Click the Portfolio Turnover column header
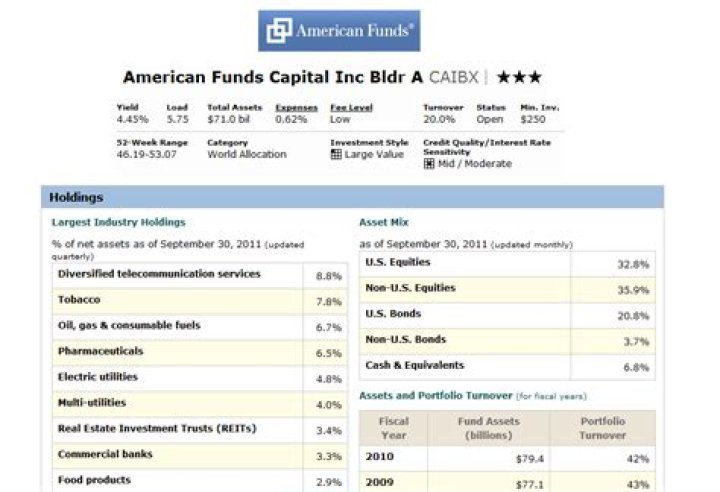720x492 pixels. point(602,428)
